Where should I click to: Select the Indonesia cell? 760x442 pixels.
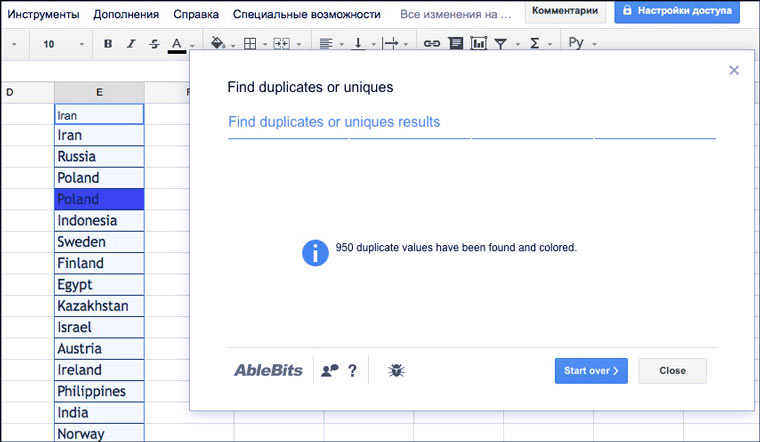99,221
